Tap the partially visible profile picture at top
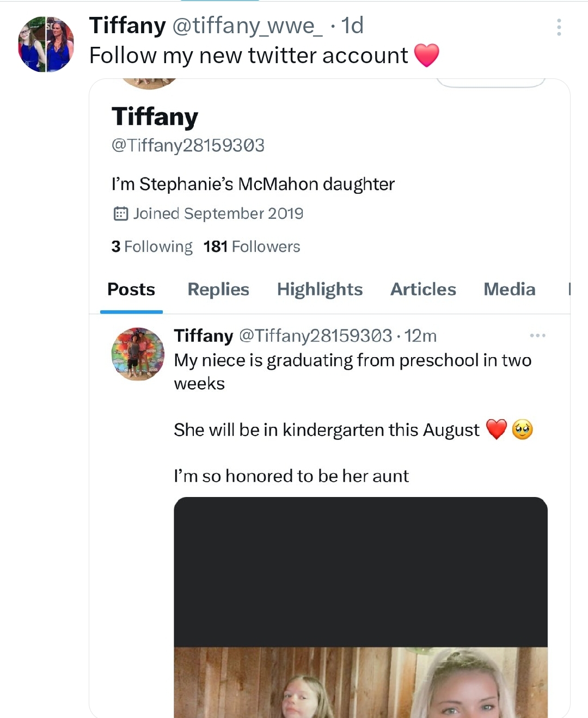 click(x=149, y=83)
